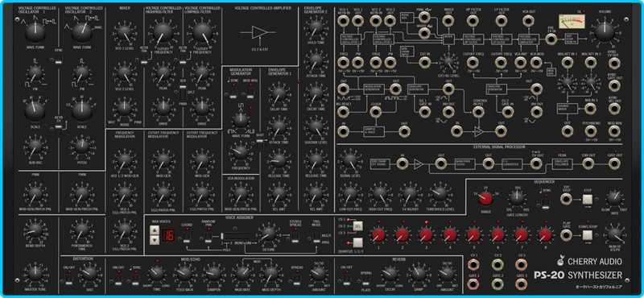
Task: Click the PITCHBEND jack
Action: pos(591,130)
